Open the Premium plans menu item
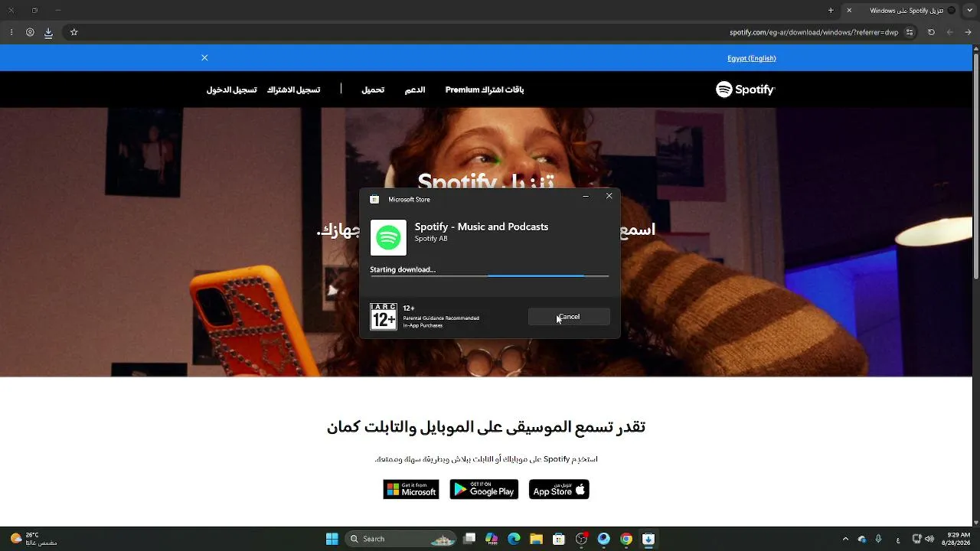Screen dimensions: 980x551 click(x=485, y=90)
